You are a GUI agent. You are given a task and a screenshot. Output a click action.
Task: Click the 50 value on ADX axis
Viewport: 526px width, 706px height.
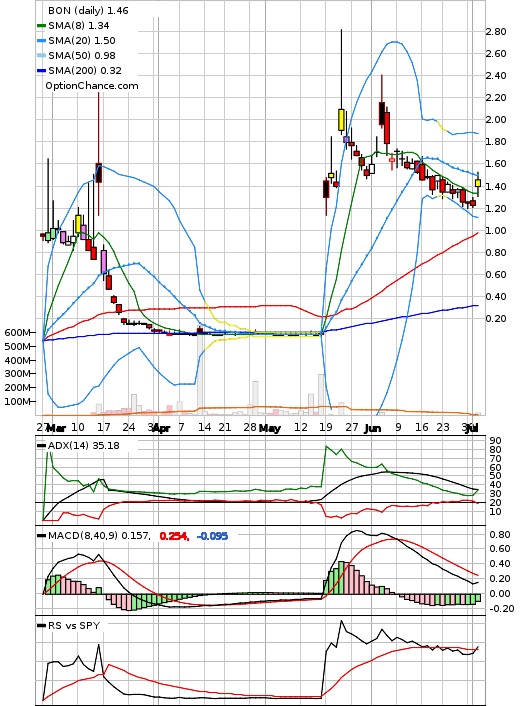click(x=495, y=476)
